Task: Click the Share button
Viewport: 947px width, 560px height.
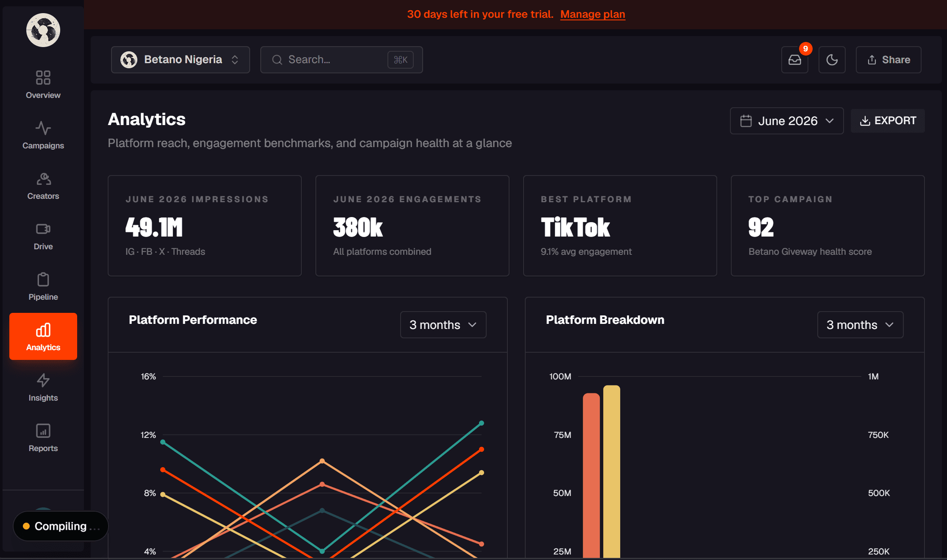Action: pyautogui.click(x=889, y=60)
